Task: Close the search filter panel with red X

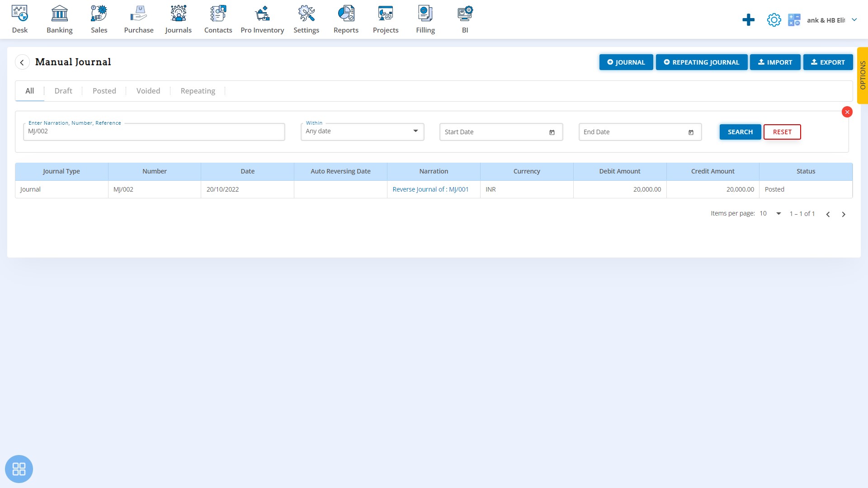Action: [x=847, y=112]
